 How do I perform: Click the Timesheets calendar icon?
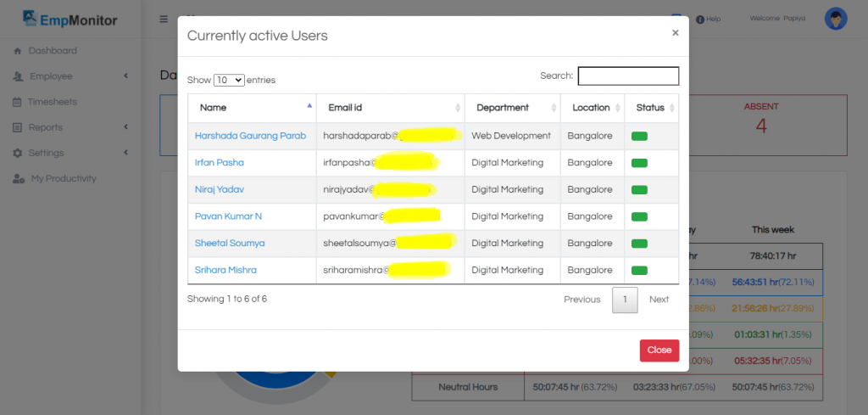(x=17, y=102)
